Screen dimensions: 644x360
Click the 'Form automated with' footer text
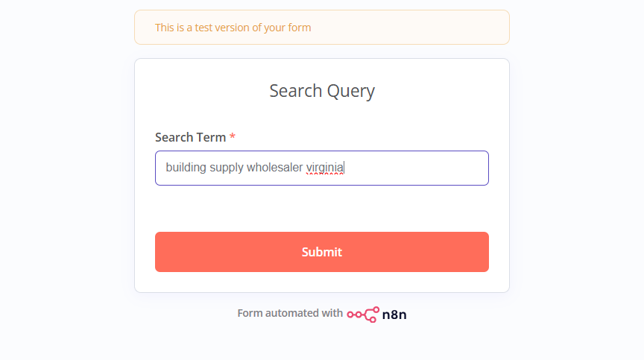coord(289,313)
